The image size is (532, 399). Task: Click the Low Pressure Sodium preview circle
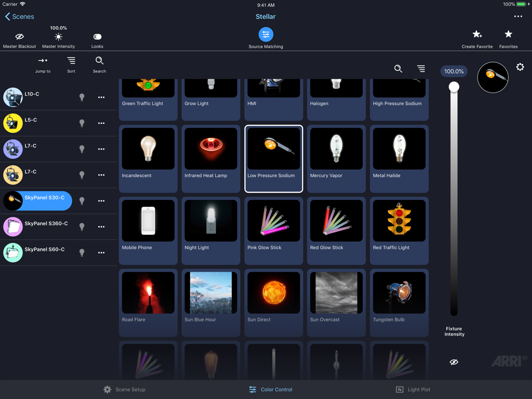point(492,78)
